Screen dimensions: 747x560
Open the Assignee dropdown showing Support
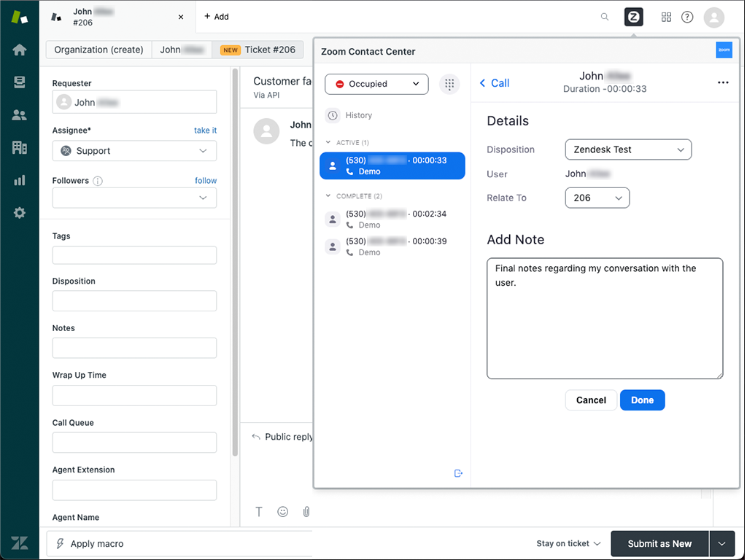[x=134, y=150]
